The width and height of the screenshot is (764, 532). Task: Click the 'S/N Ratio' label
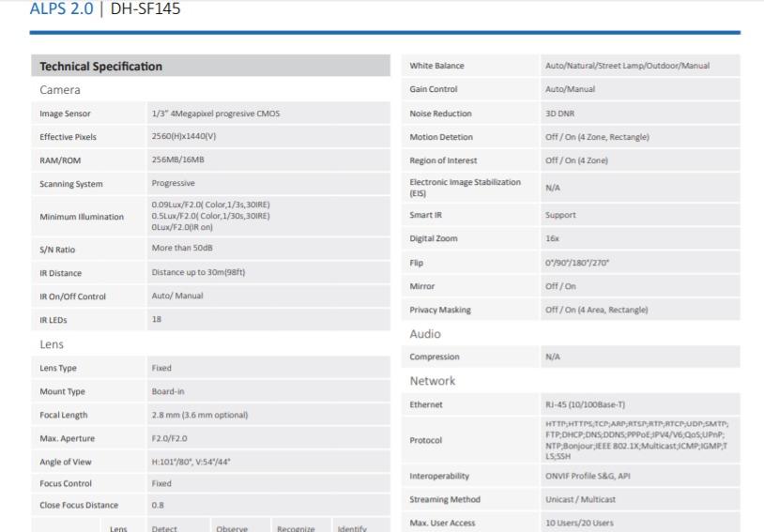[x=57, y=250]
